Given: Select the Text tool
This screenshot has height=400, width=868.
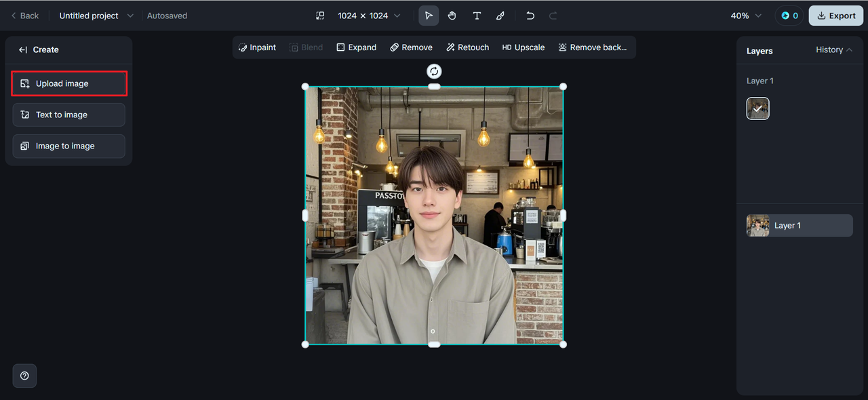Looking at the screenshot, I should coord(477,16).
